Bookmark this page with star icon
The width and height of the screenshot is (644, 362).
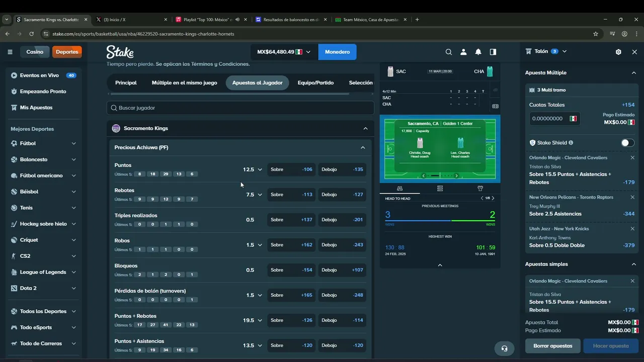pos(596,34)
